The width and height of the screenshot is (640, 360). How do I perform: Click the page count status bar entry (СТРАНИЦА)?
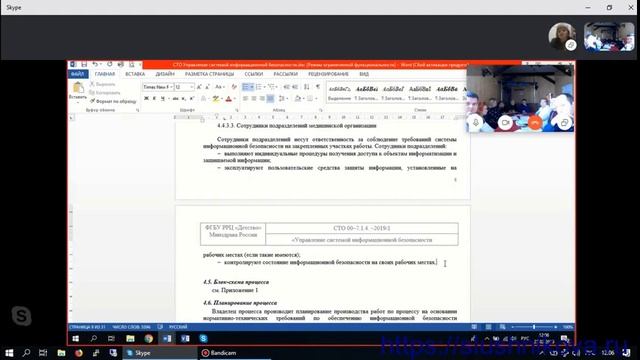pos(87,327)
